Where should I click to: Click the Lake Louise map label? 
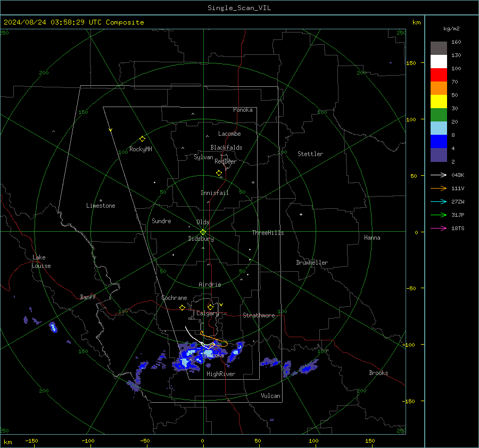click(41, 262)
